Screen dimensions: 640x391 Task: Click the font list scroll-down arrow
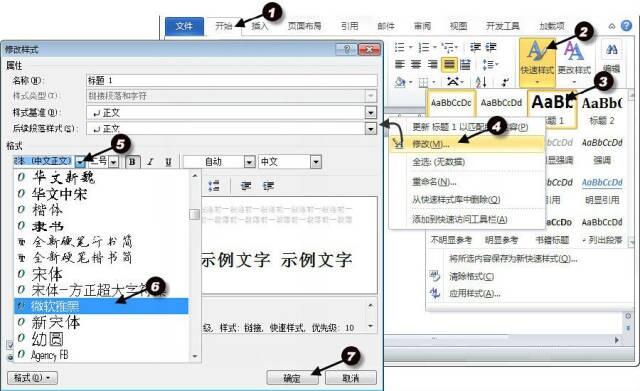click(x=195, y=356)
